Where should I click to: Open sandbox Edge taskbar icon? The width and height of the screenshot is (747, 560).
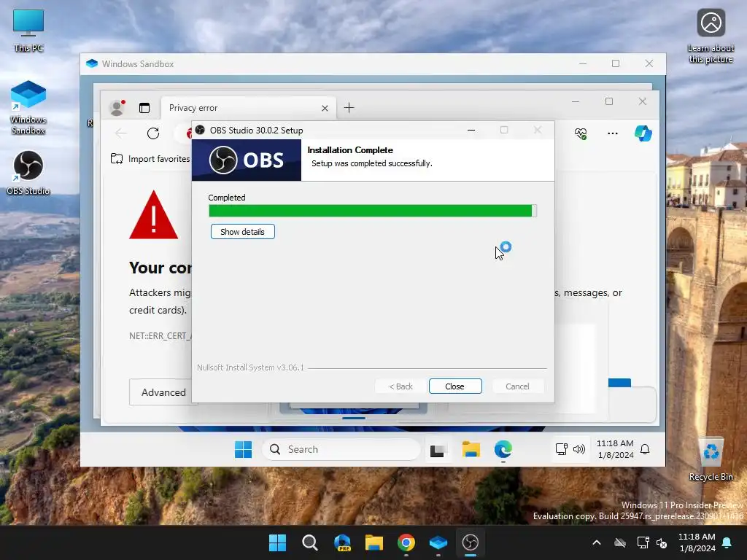pos(503,449)
